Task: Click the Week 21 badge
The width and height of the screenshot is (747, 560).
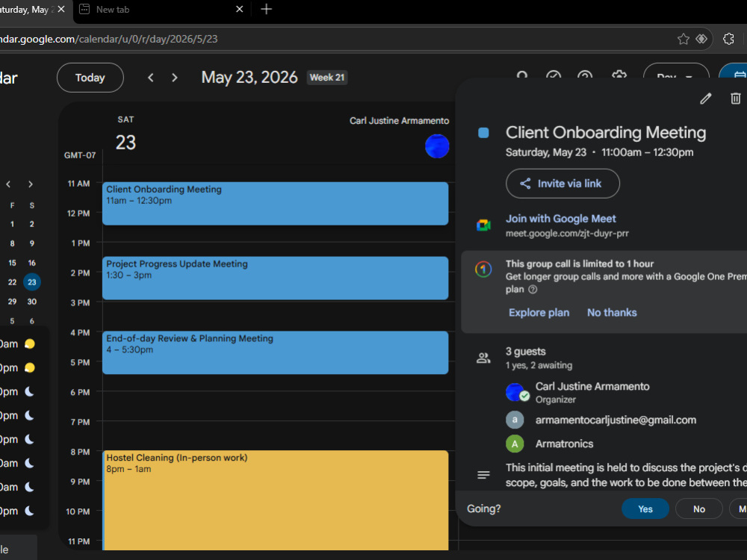Action: click(327, 77)
